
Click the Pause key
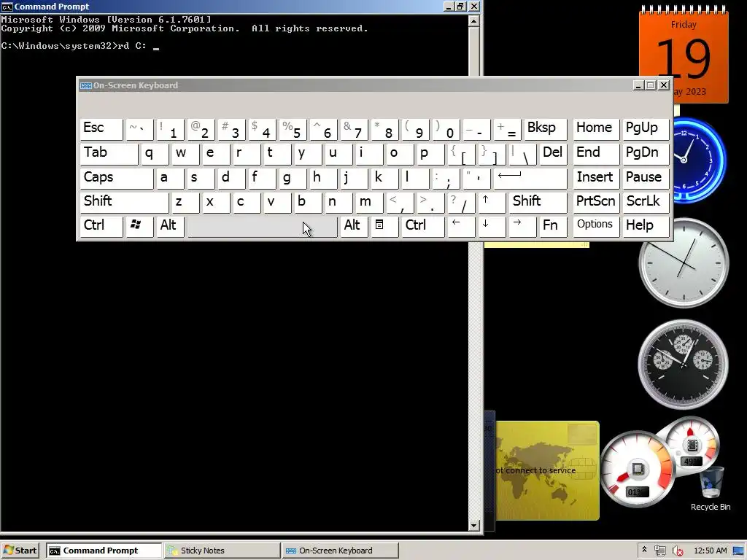click(646, 178)
